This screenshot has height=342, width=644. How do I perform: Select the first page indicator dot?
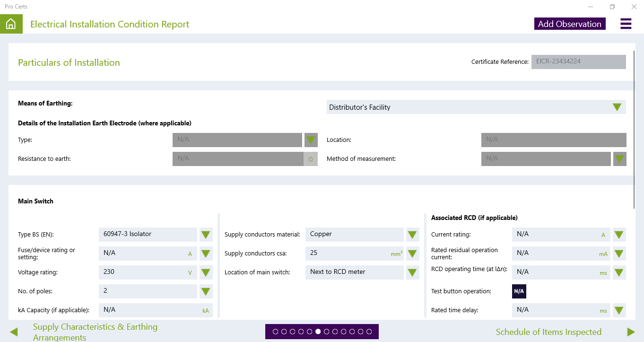tap(276, 332)
